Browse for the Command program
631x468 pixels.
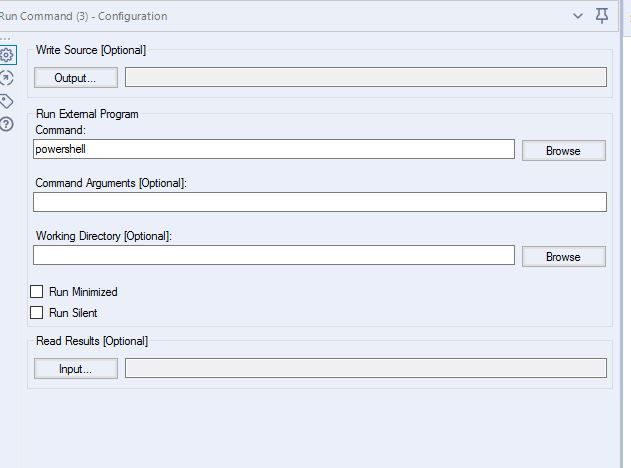tap(563, 151)
